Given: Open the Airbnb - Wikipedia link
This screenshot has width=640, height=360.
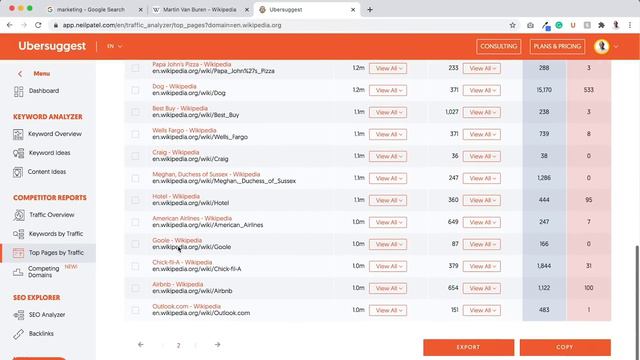Looking at the screenshot, I should coord(178,284).
